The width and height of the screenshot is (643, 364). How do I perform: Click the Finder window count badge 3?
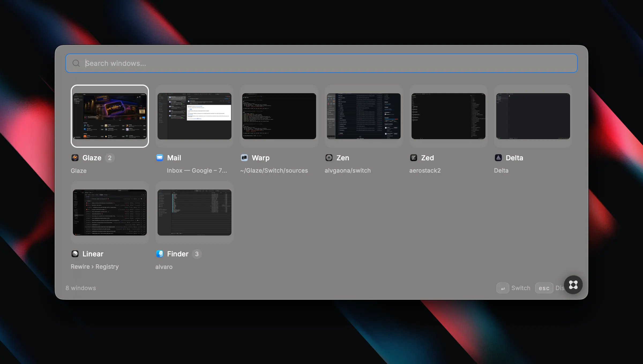coord(197,254)
